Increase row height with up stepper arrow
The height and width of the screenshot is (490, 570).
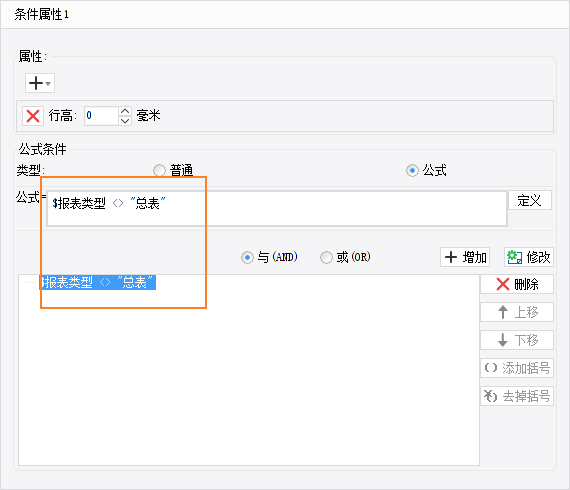(125, 111)
